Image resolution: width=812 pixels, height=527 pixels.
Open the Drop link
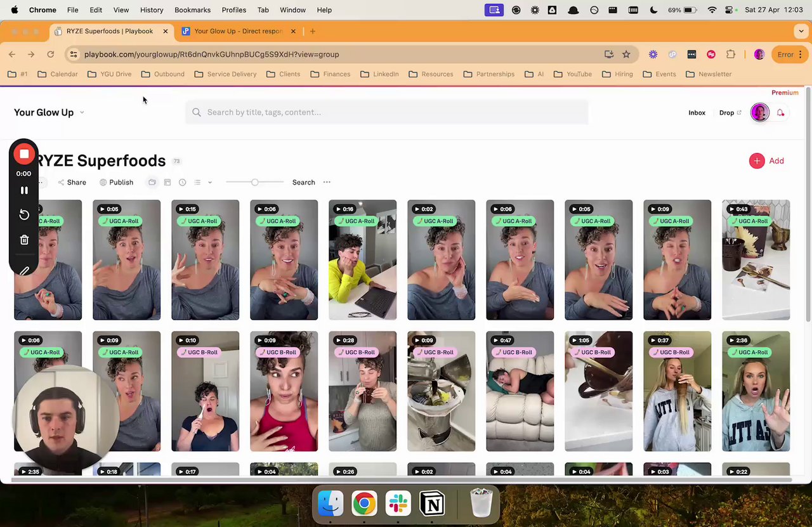pos(730,112)
